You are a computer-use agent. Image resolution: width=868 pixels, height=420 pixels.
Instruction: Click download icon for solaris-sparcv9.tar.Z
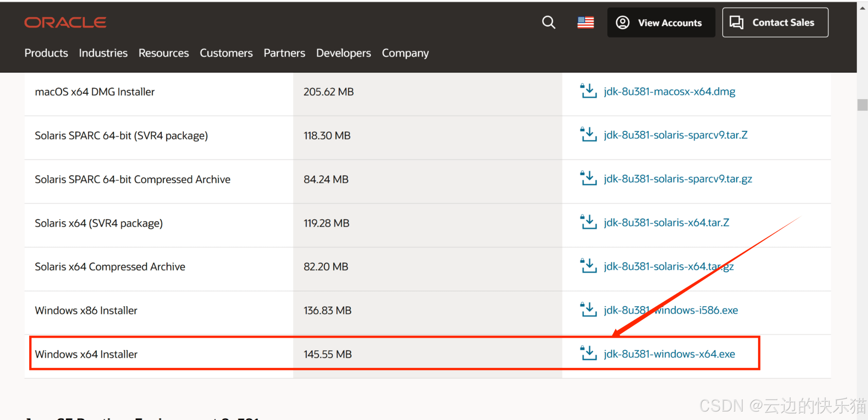click(x=588, y=134)
